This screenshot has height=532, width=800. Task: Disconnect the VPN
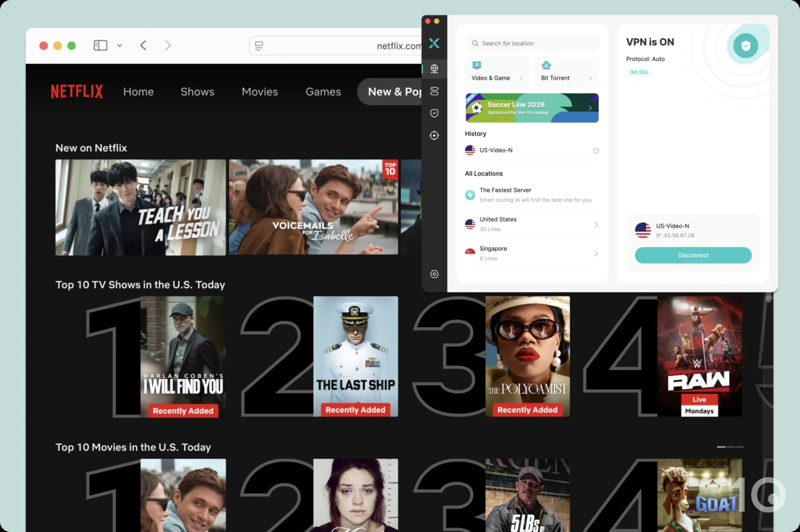[x=693, y=255]
